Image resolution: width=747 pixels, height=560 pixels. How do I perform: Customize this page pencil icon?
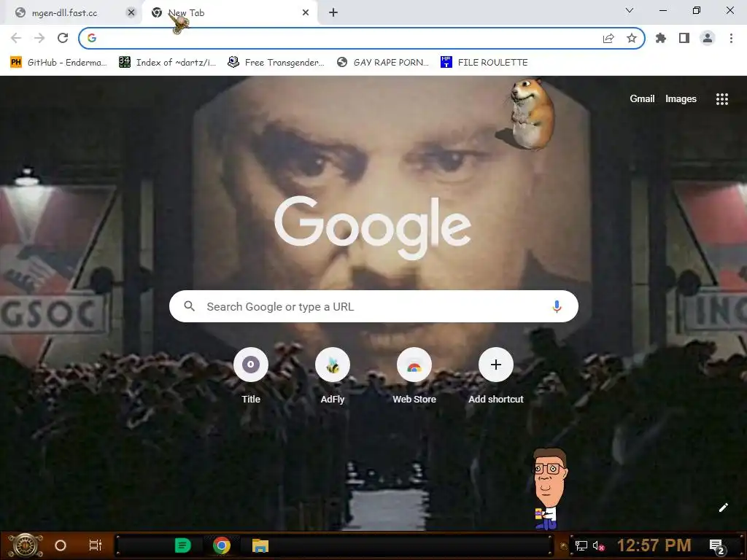[723, 507]
